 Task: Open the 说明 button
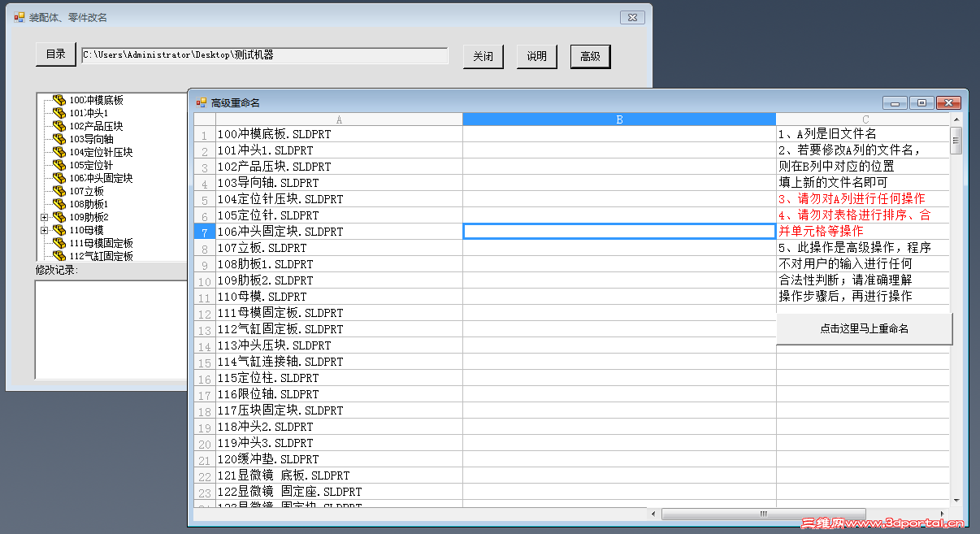tap(537, 56)
